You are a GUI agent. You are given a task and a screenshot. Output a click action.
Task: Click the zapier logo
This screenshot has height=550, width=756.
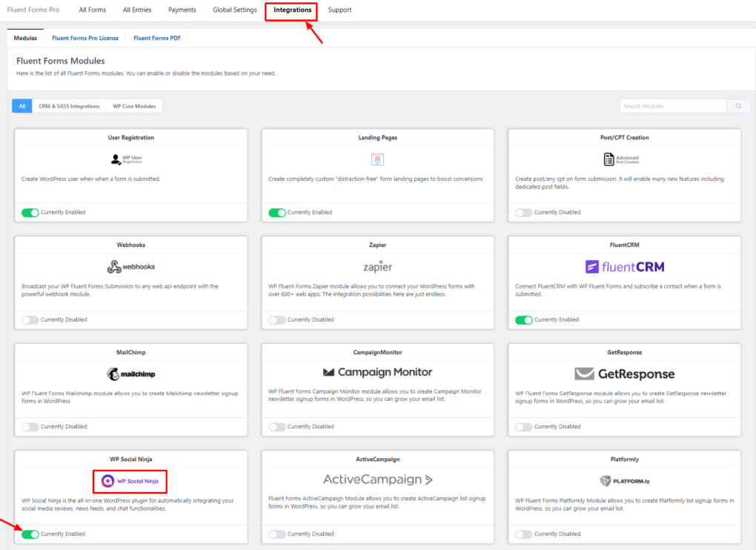pos(377,267)
